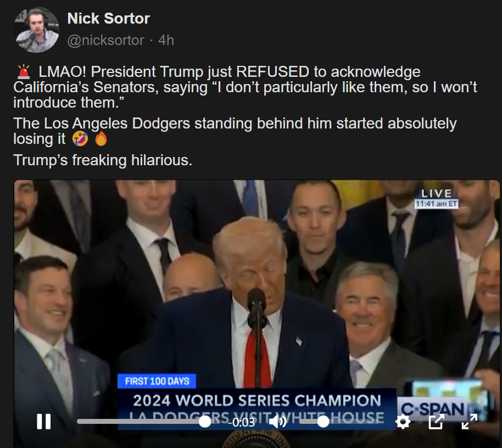
Task: Click the video progress slider handle
Action: coord(205,422)
